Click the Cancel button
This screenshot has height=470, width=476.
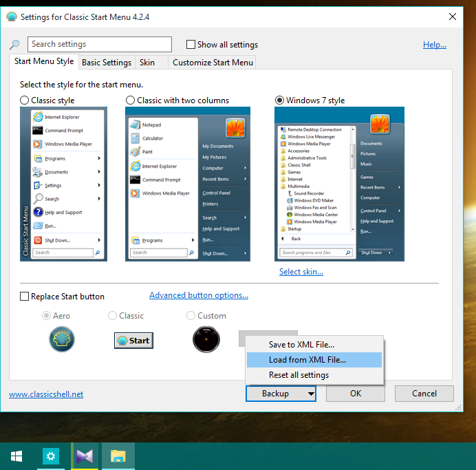click(x=424, y=394)
